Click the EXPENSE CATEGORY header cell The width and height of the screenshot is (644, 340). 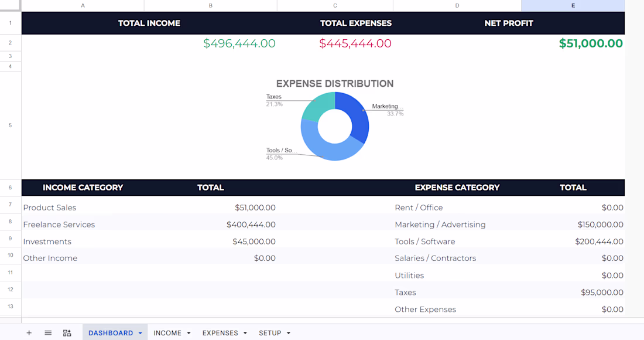point(457,188)
